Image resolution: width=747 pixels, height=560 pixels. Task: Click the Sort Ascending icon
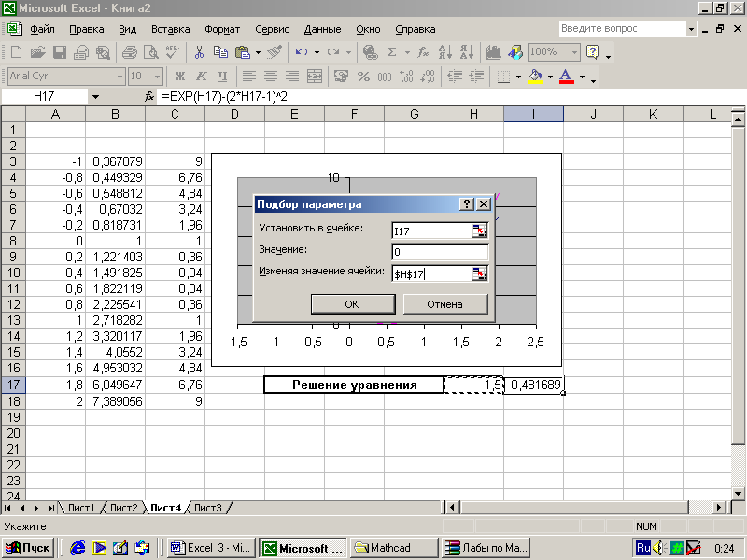point(445,52)
